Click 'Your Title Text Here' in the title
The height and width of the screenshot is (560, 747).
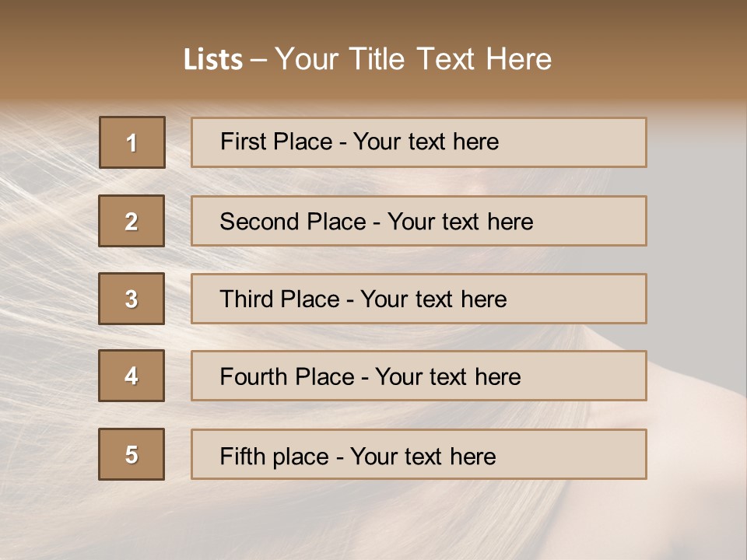click(x=413, y=59)
